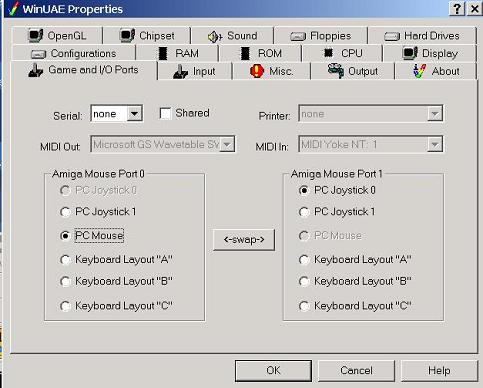
Task: Go to the Output tab
Action: [353, 71]
